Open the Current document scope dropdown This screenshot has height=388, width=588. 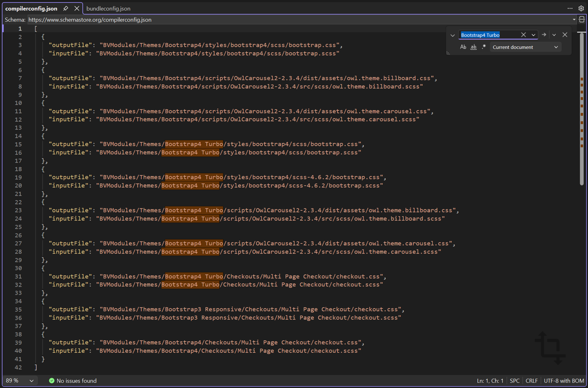(x=525, y=47)
